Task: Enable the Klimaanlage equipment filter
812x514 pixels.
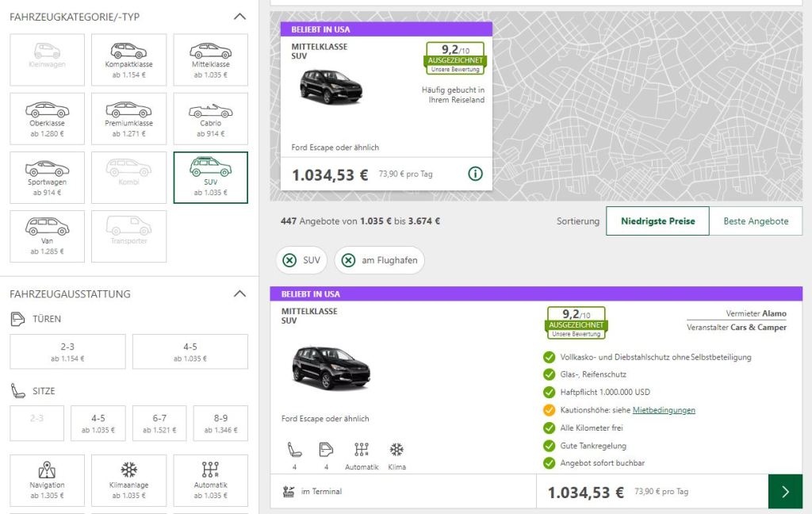Action: [x=128, y=480]
